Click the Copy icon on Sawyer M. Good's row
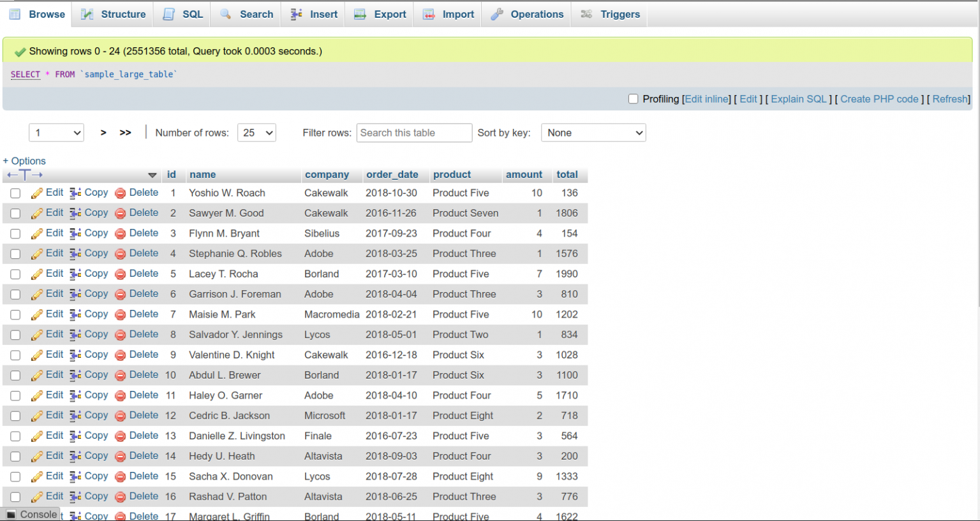Screen dimensions: 980x521 (76, 213)
